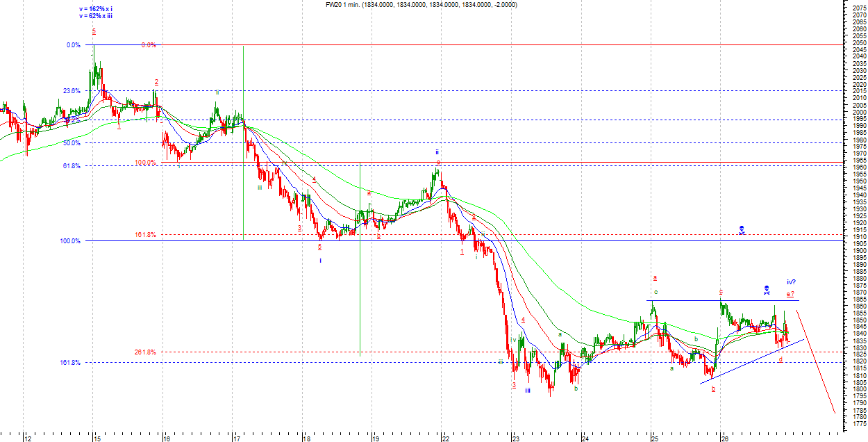Screen dimensions: 868x442
Task: Click the skull icon beside the iv? label
Action: click(x=767, y=288)
